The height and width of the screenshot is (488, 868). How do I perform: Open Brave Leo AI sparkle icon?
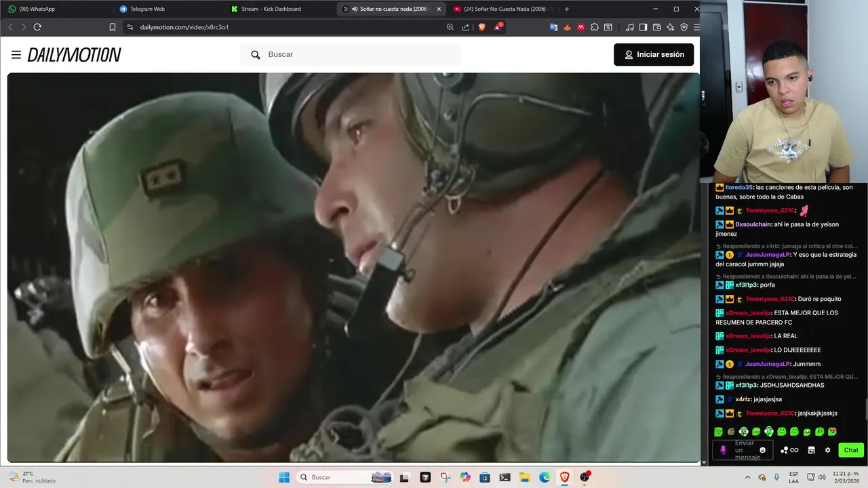pos(671,27)
